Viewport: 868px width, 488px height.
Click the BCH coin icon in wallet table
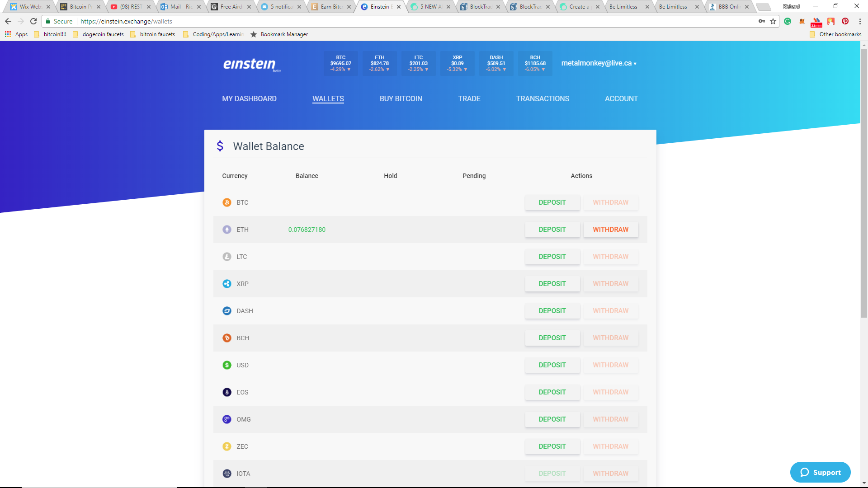pos(227,338)
